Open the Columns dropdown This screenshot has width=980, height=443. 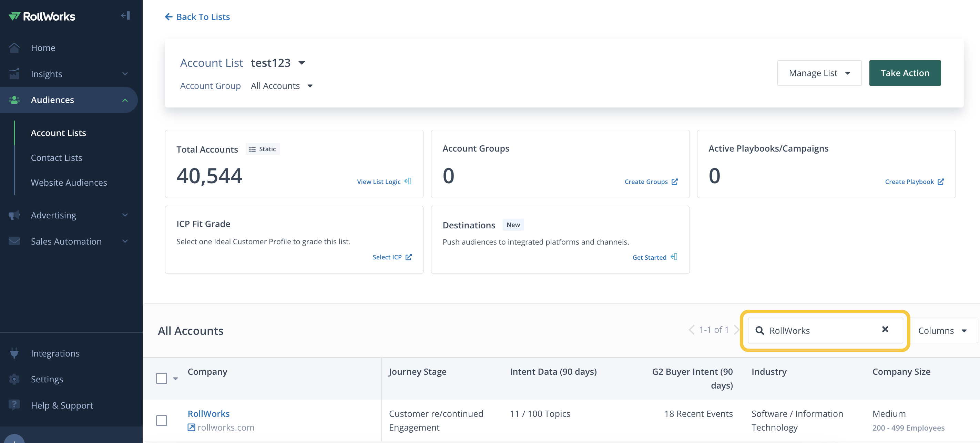pyautogui.click(x=943, y=330)
